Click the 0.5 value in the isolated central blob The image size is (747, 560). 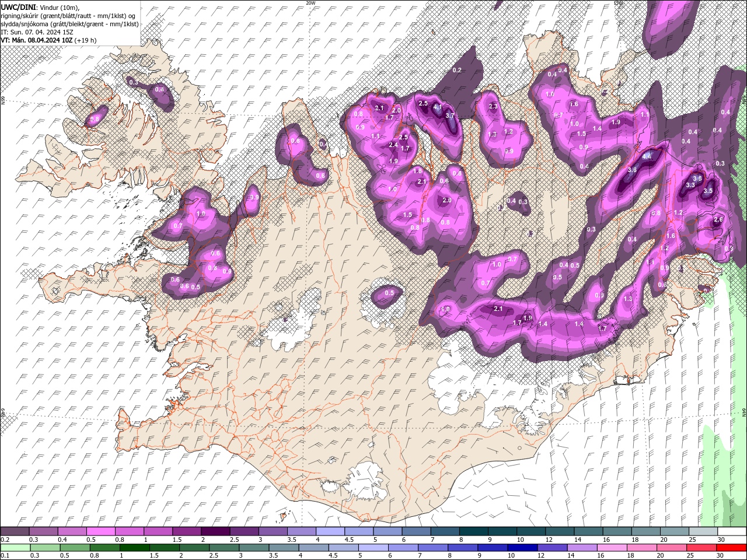[x=389, y=293]
